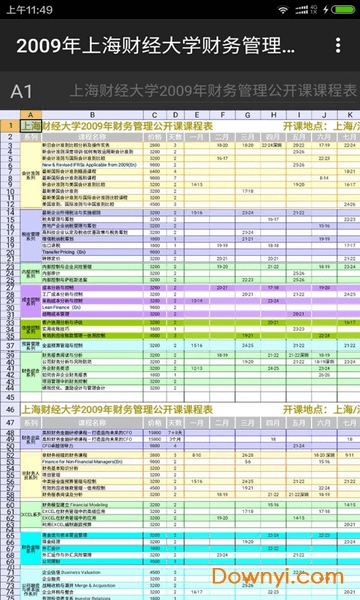The height and width of the screenshot is (600, 360).
Task: Tap the 一月 header cell in row 47
Action: pyautogui.click(x=197, y=423)
